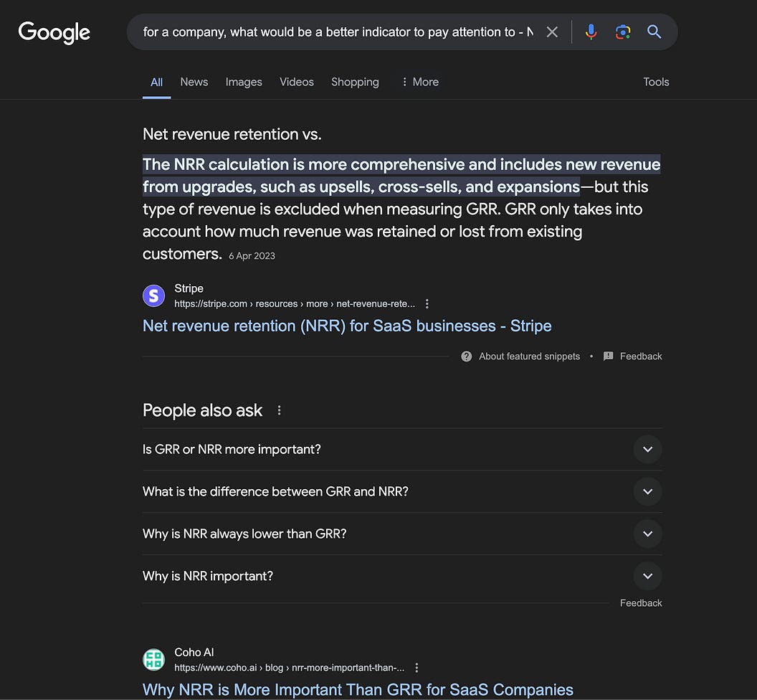Submit search with magnifying glass icon

654,32
